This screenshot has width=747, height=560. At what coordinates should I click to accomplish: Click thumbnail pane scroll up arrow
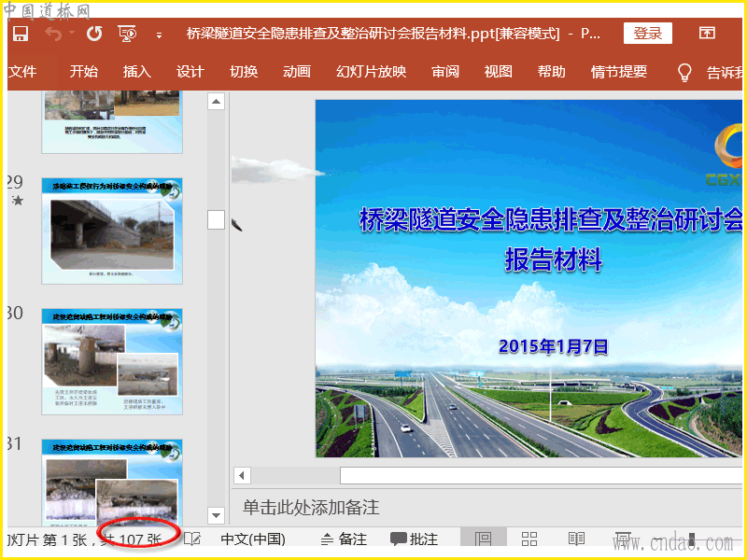[217, 102]
